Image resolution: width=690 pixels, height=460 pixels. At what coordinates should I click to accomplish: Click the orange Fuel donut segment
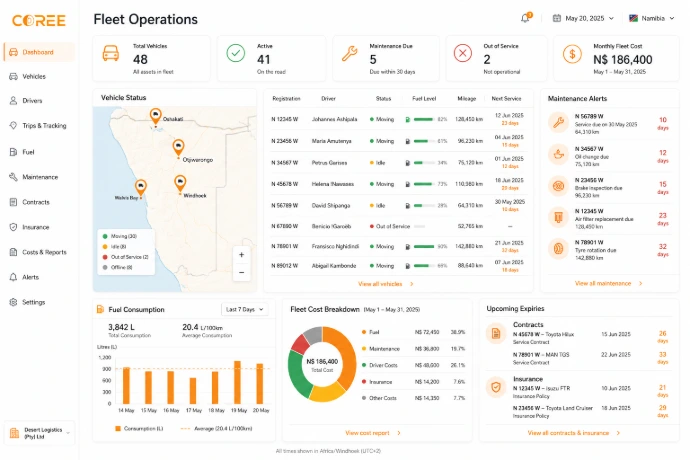point(347,357)
